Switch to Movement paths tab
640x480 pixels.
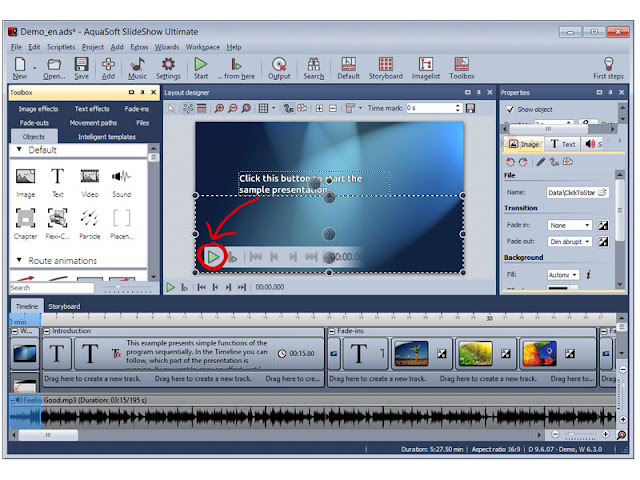pos(93,123)
